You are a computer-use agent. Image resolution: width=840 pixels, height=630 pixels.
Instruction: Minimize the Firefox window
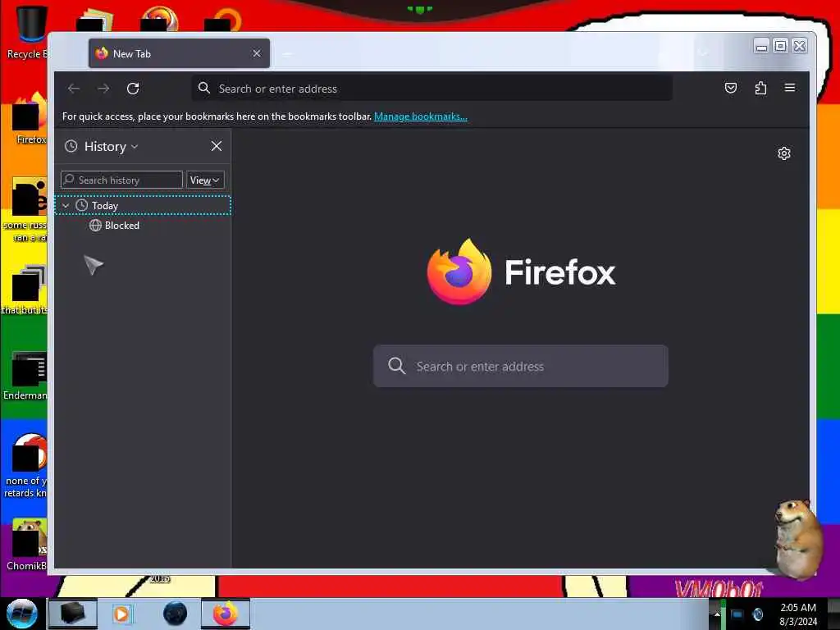coord(761,47)
